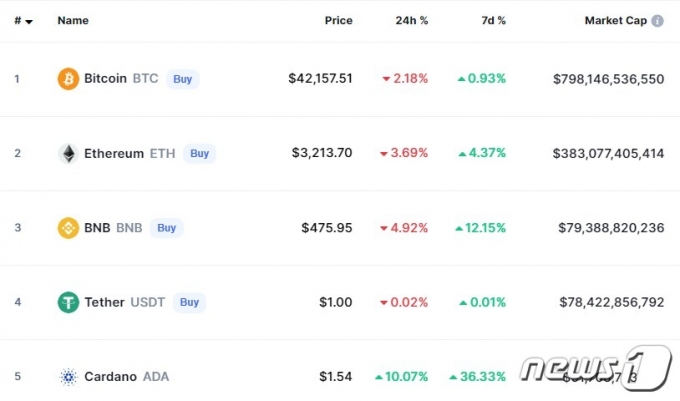The image size is (680, 401).
Task: Click the Bitcoin orange logo icon
Action: click(68, 78)
